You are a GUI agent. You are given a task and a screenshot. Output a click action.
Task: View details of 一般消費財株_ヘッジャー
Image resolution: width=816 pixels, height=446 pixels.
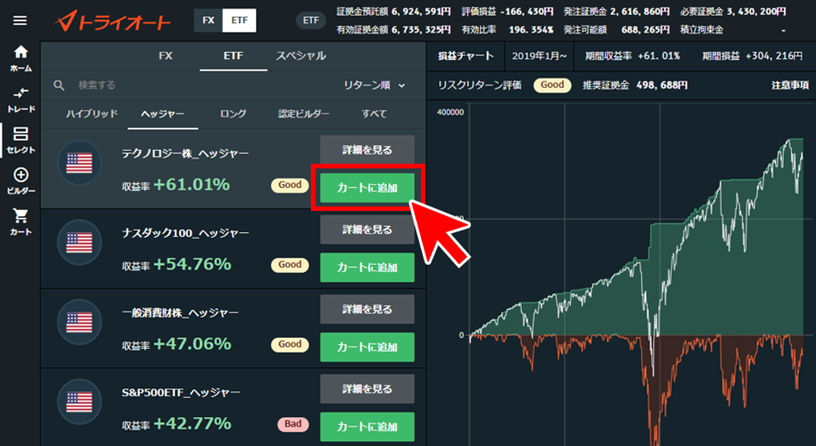[x=367, y=309]
